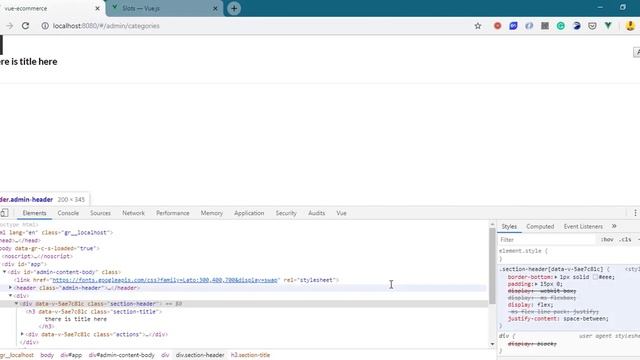The height and width of the screenshot is (360, 640).
Task: Reload the page with the refresh icon
Action: tap(25, 26)
